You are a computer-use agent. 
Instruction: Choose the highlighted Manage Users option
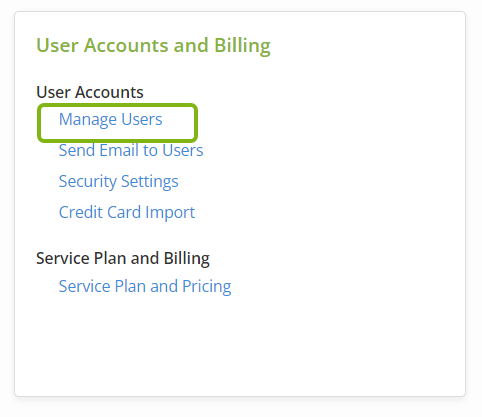[110, 120]
